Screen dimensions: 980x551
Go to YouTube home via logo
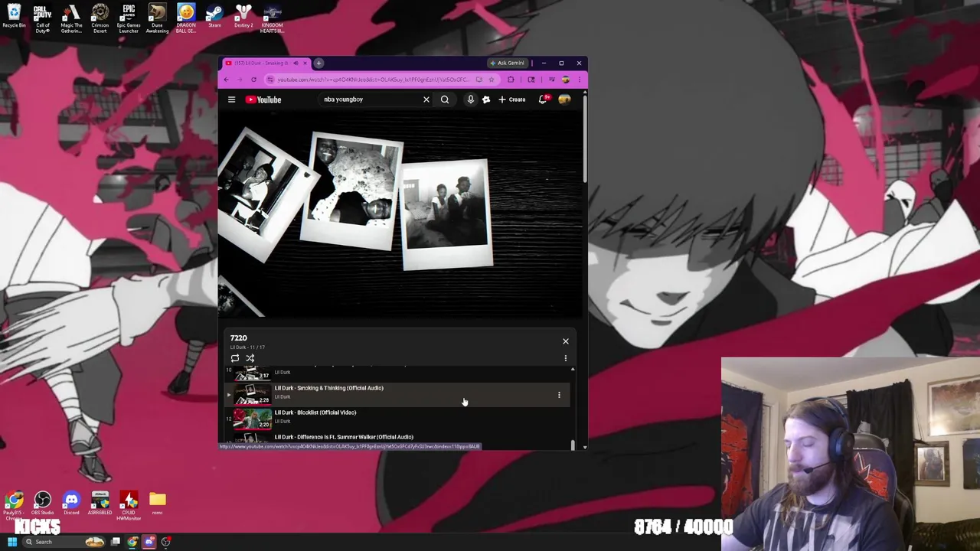tap(263, 99)
